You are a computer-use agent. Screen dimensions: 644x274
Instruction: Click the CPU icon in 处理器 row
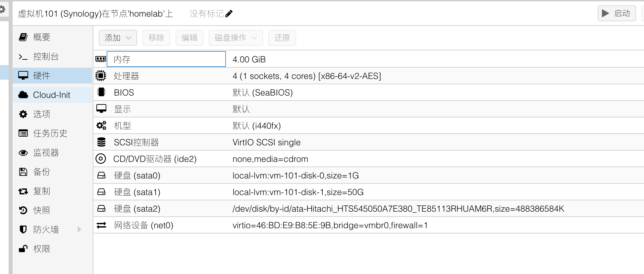click(101, 76)
